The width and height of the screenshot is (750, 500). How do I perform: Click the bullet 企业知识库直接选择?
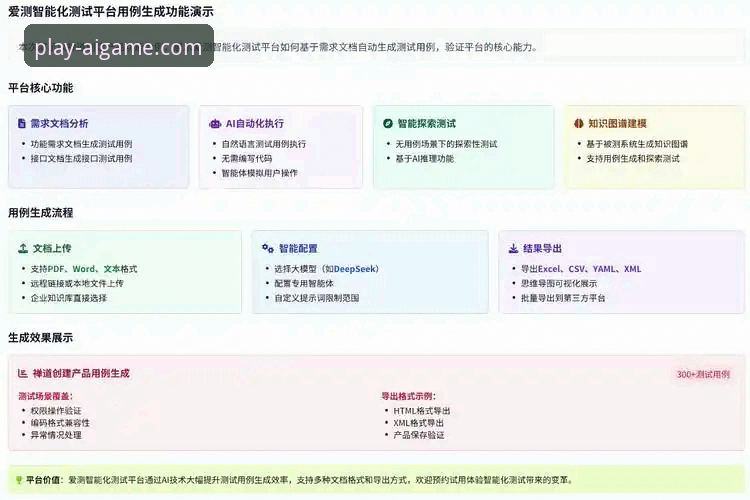pyautogui.click(x=69, y=298)
